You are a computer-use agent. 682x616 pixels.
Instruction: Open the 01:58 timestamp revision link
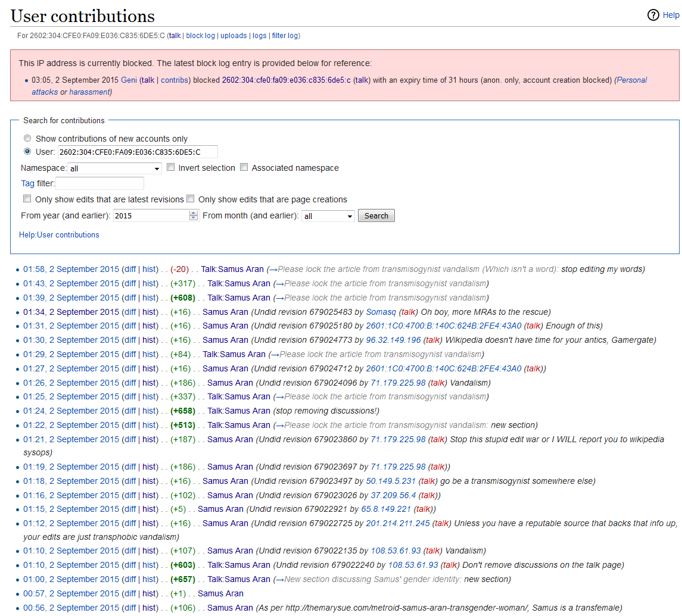tap(71, 269)
